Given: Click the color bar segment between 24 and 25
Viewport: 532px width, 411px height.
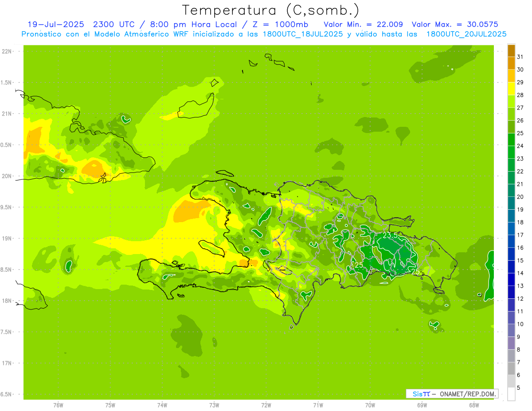Looking at the screenshot, I should pos(511,140).
